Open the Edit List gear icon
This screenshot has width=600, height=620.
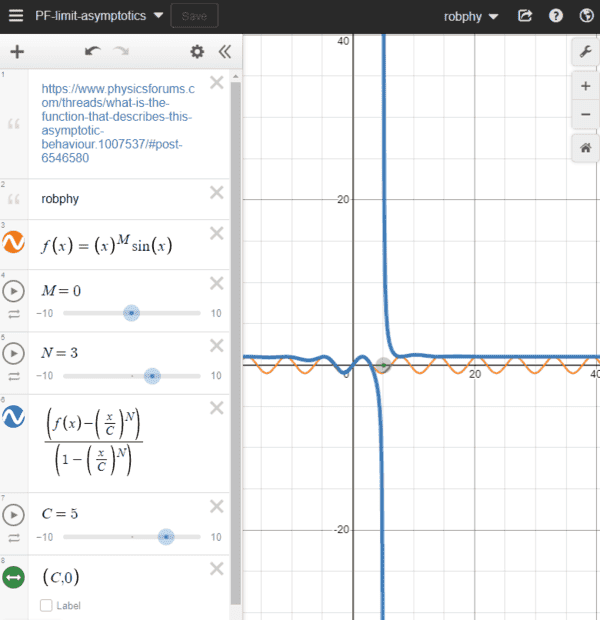197,52
